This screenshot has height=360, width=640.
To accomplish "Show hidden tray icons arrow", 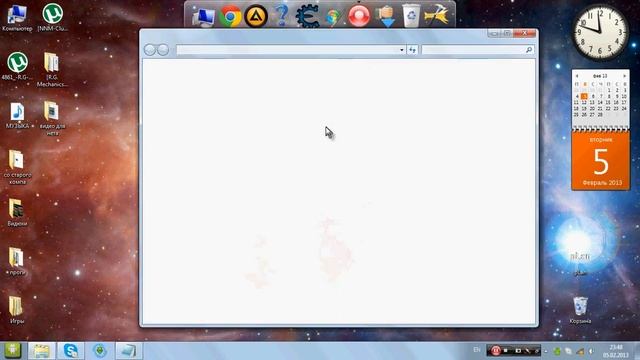I will [x=546, y=351].
